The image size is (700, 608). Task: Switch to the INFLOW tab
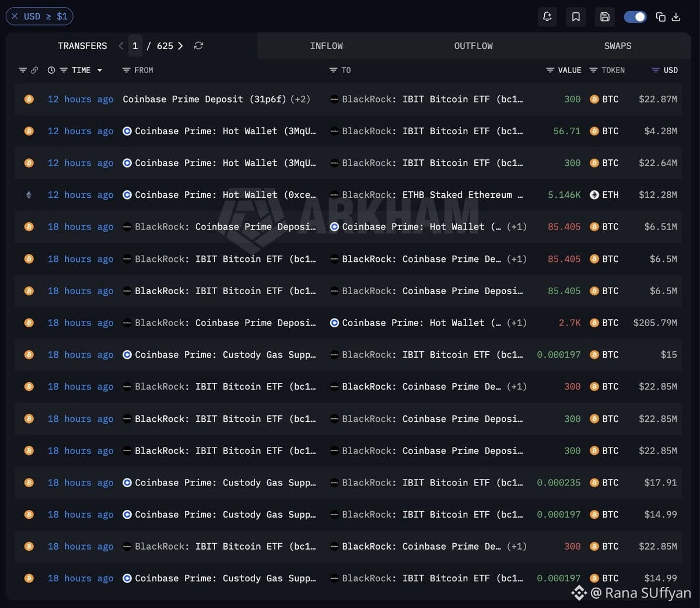pos(326,46)
